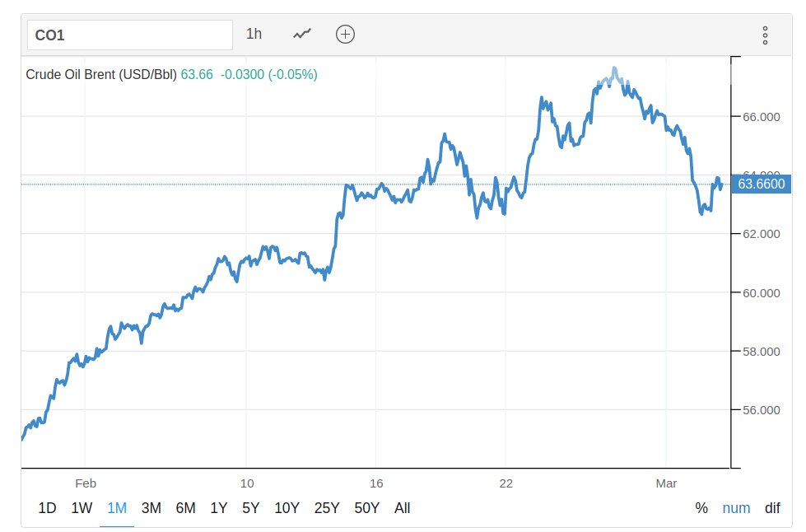The width and height of the screenshot is (806, 532).
Task: Select the 50Y time range
Action: 366,508
